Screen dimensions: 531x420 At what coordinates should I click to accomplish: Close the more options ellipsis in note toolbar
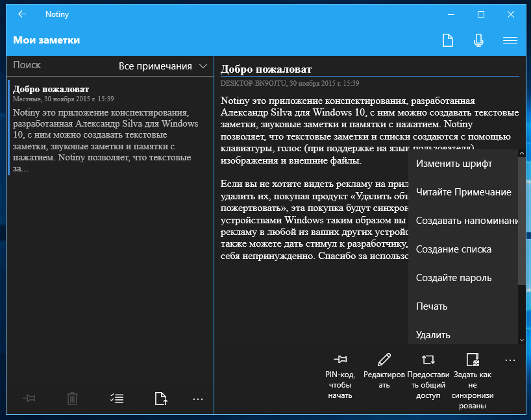510,360
